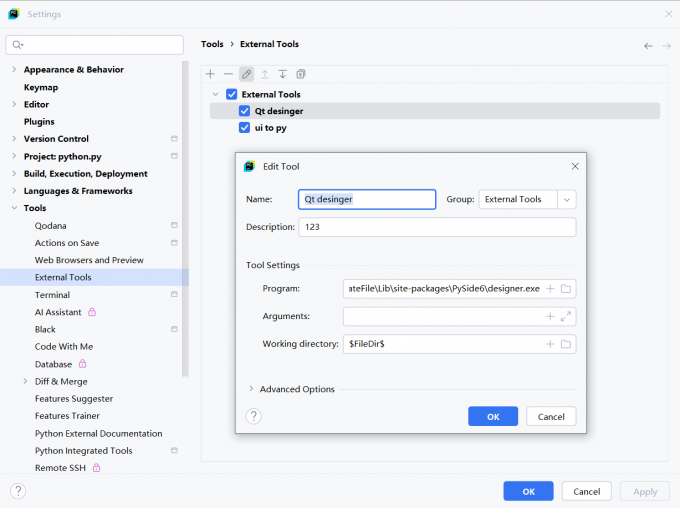The width and height of the screenshot is (680, 508).
Task: Open Python External Documentation page
Action: pos(98,433)
